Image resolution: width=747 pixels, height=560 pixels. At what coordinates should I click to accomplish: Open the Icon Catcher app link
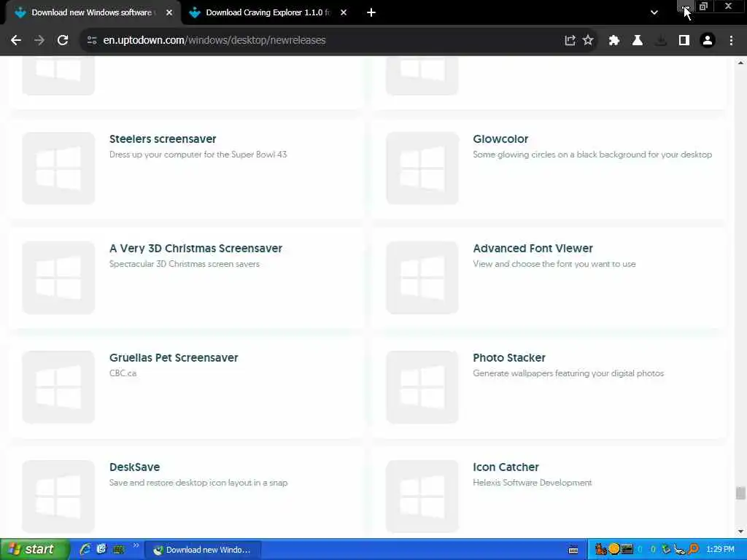click(x=506, y=467)
